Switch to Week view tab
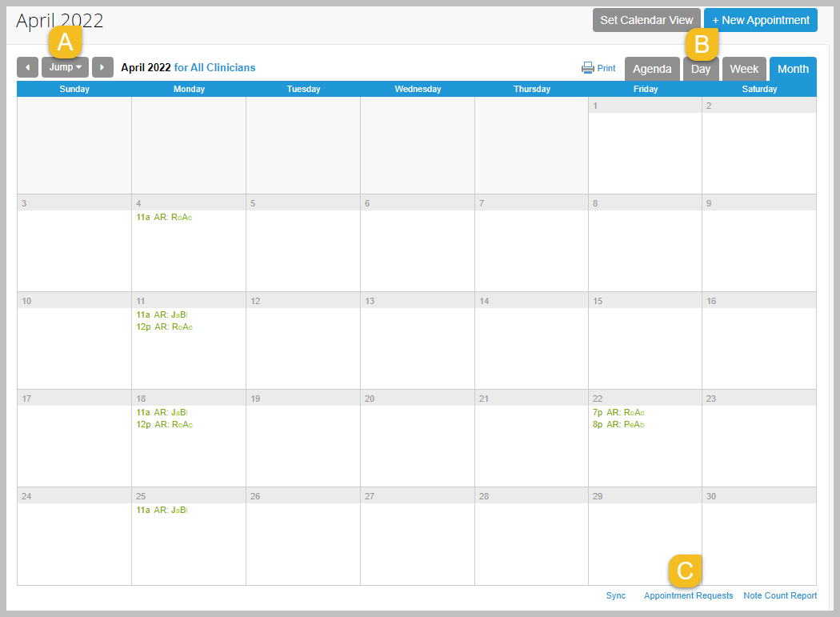The image size is (840, 617). 744,69
